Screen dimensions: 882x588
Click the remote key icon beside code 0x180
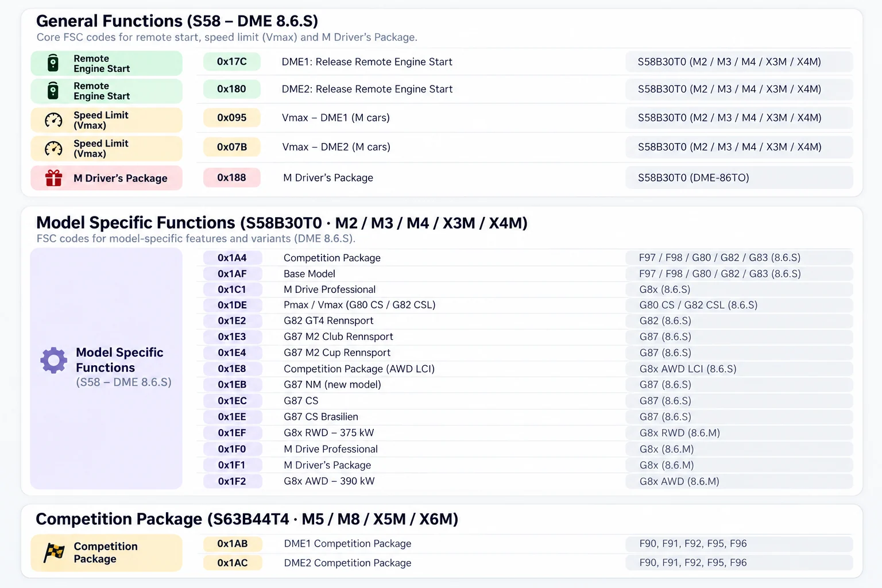point(53,91)
